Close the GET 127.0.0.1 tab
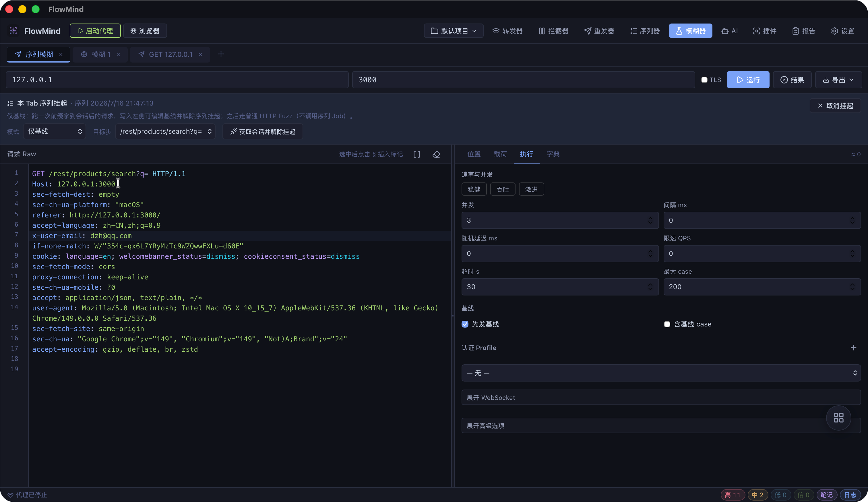This screenshot has width=868, height=502. 200,55
